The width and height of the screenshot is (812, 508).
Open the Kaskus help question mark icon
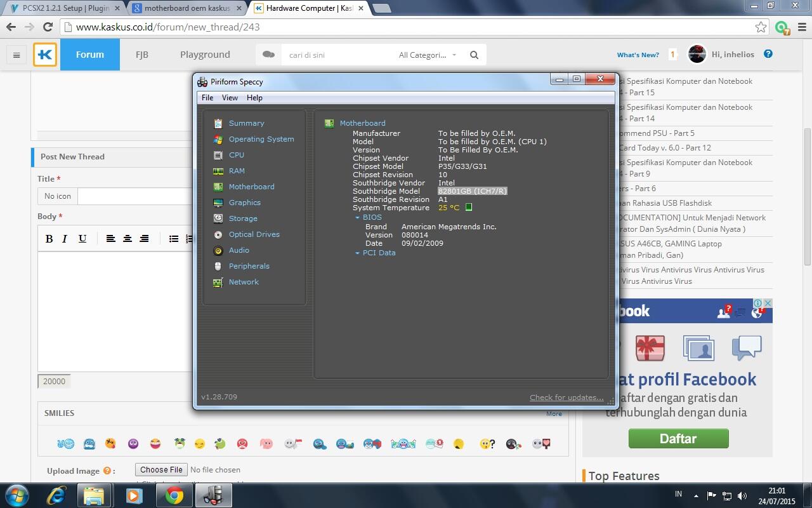[768, 54]
